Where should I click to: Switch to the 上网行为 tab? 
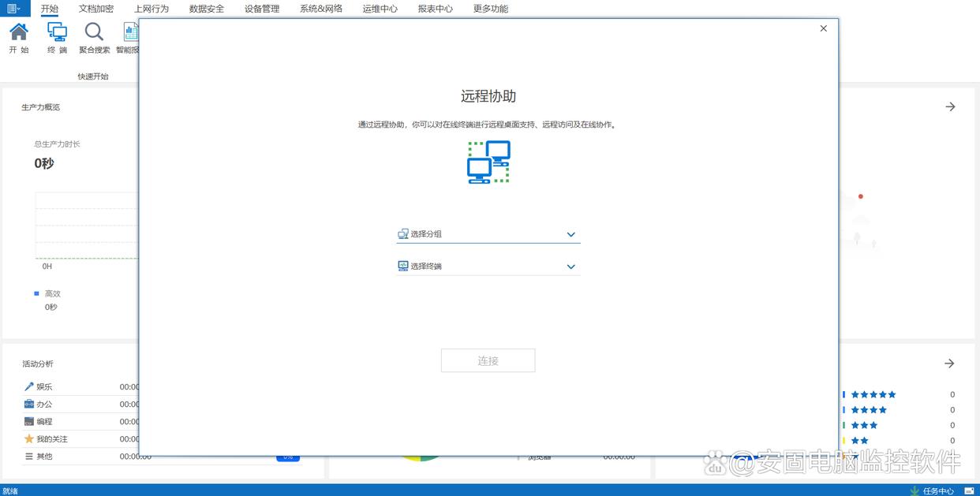click(x=151, y=9)
